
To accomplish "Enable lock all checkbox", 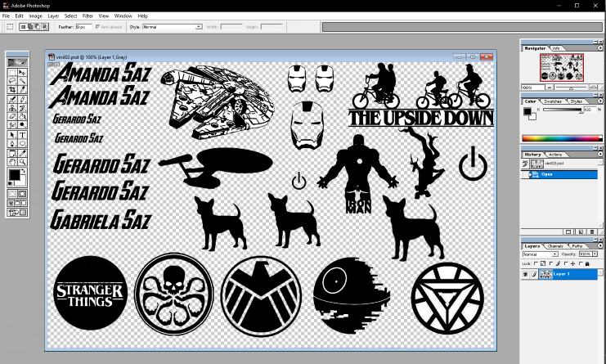I will click(581, 263).
